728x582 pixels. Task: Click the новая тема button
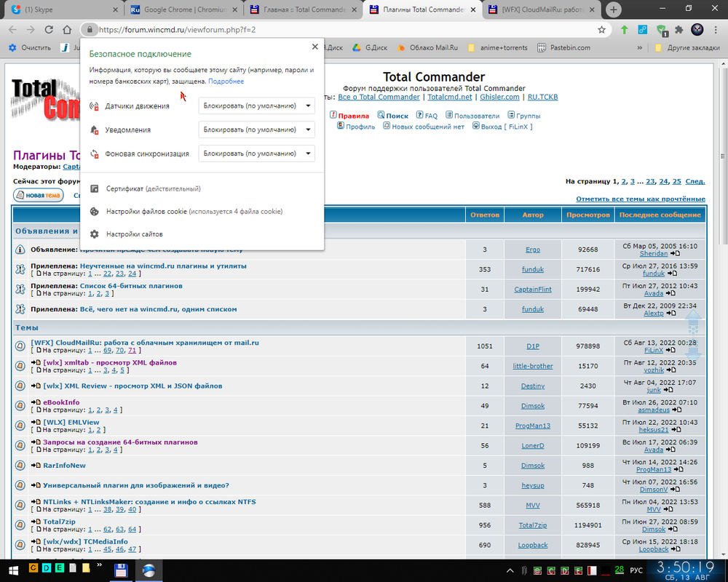(x=39, y=196)
